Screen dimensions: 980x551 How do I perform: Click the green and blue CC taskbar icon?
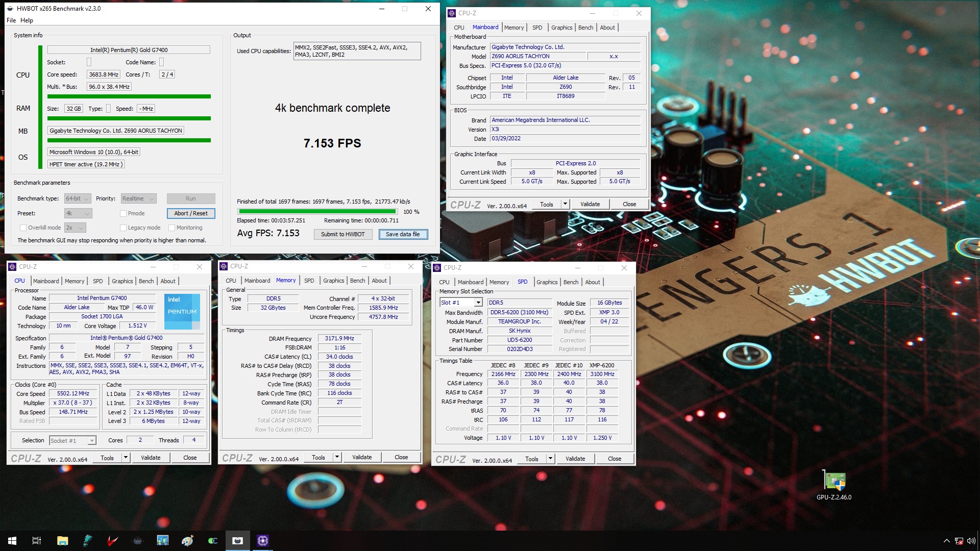(x=212, y=541)
